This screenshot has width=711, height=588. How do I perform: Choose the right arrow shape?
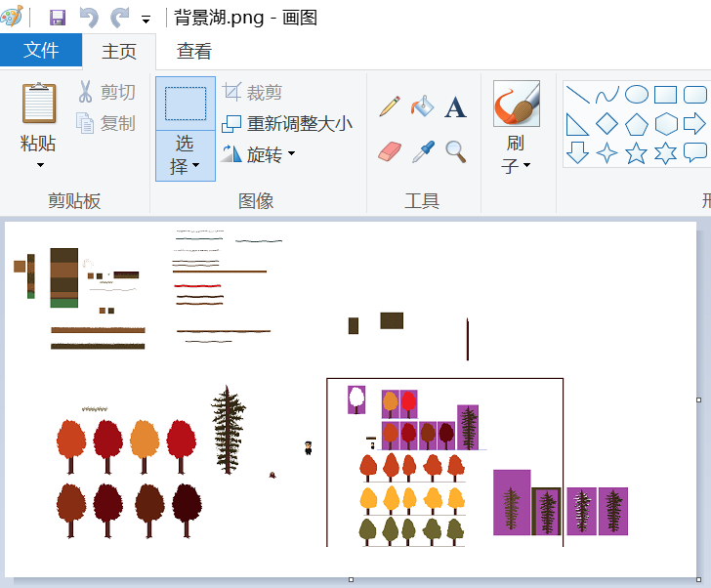coord(694,124)
